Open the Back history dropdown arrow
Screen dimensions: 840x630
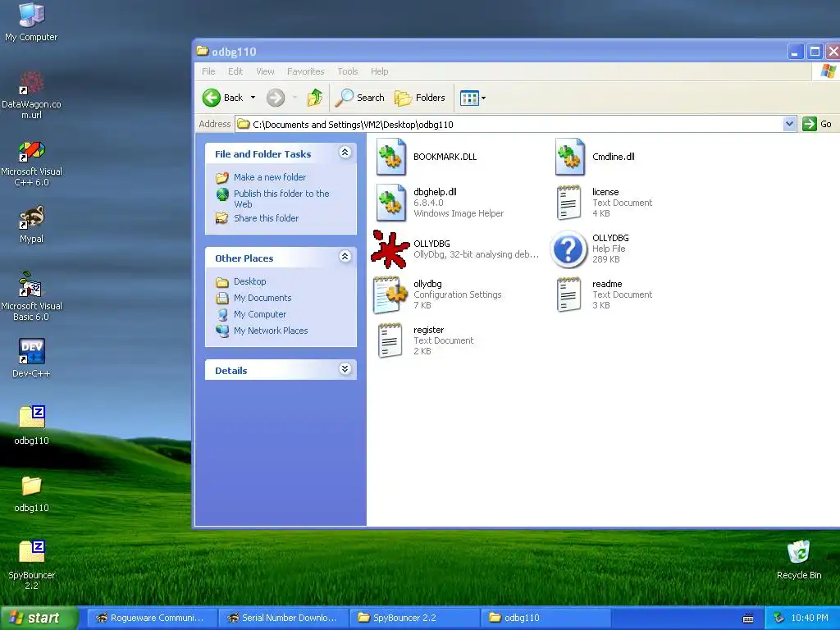point(253,98)
